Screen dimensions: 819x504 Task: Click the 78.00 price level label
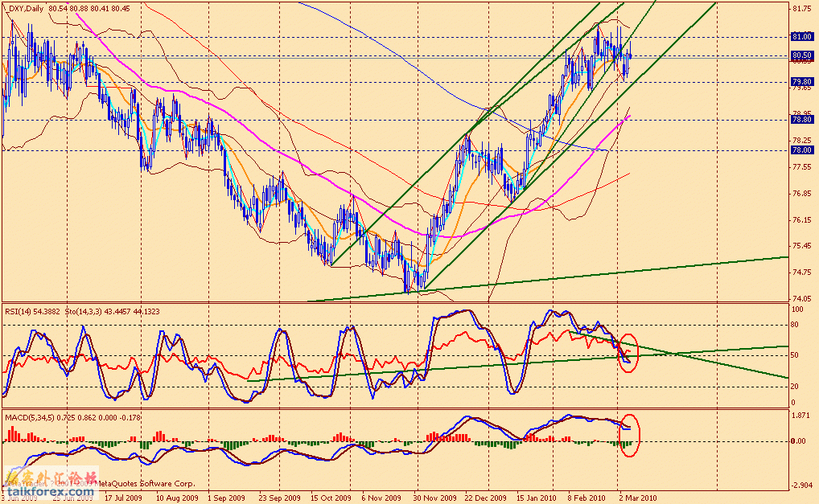[x=801, y=150]
